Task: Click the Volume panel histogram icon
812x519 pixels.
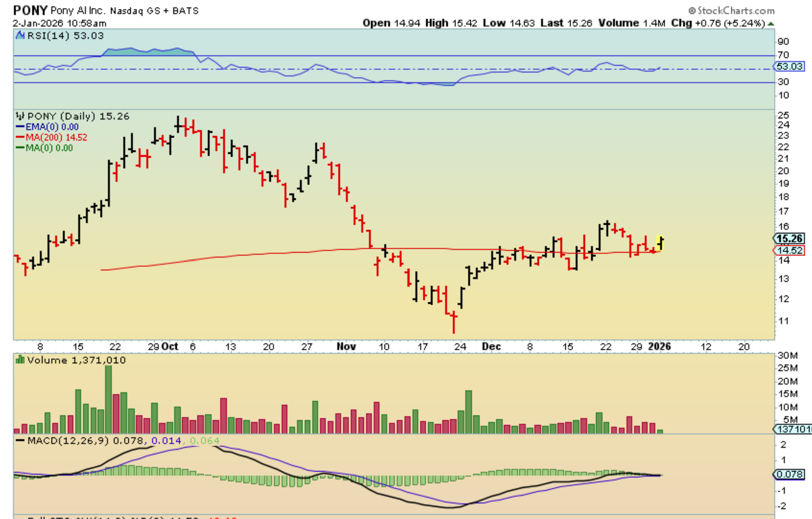Action: click(20, 360)
